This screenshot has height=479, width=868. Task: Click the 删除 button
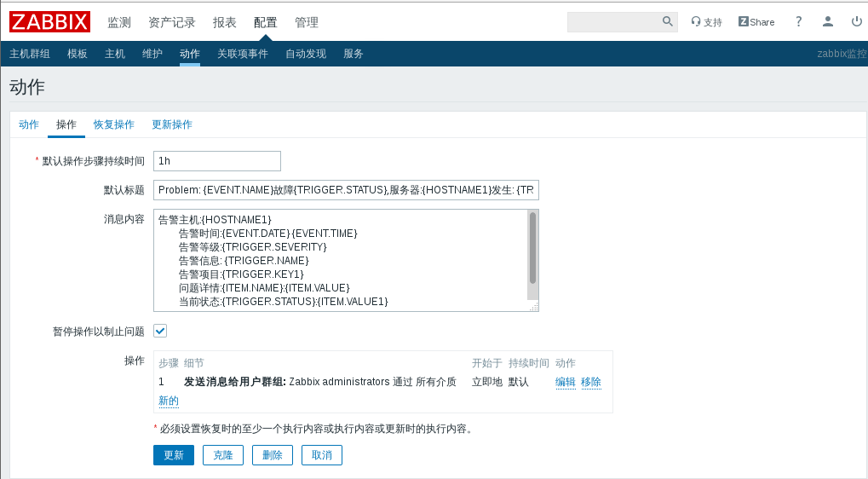pyautogui.click(x=273, y=455)
